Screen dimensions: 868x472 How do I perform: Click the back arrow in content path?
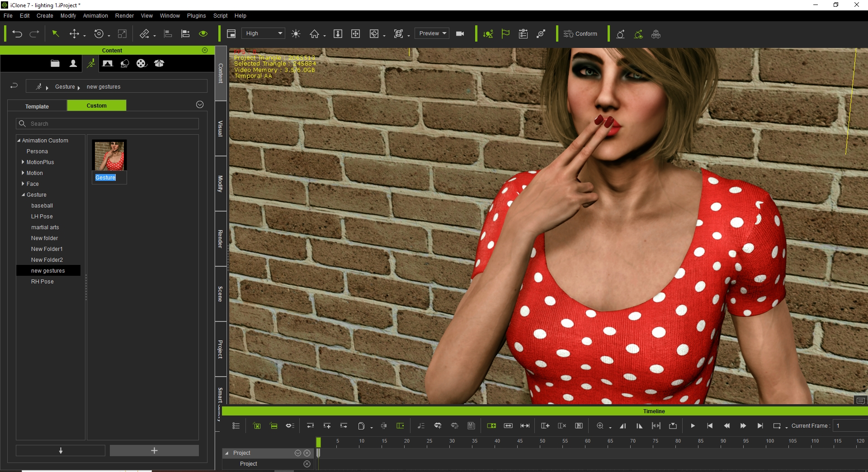14,86
